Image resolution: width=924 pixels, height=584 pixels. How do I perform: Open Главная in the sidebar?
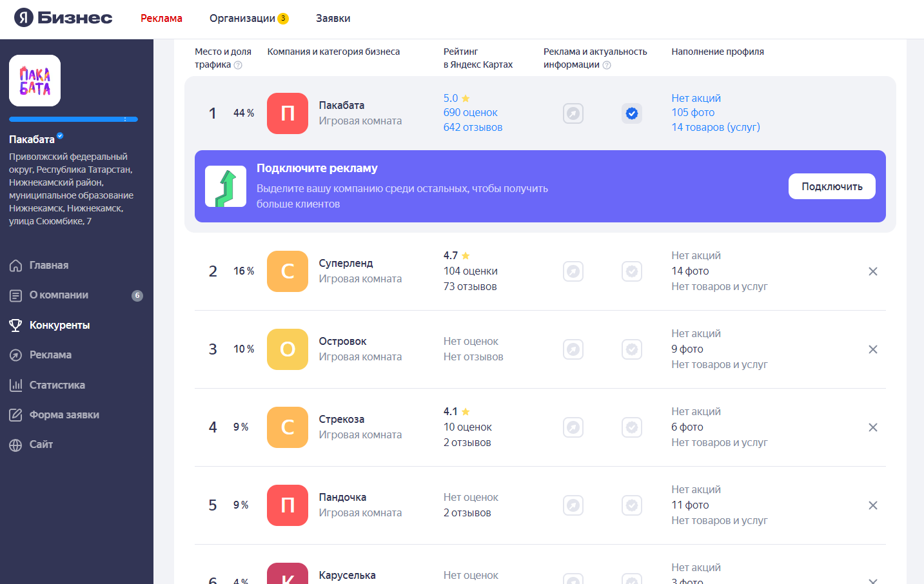[49, 265]
